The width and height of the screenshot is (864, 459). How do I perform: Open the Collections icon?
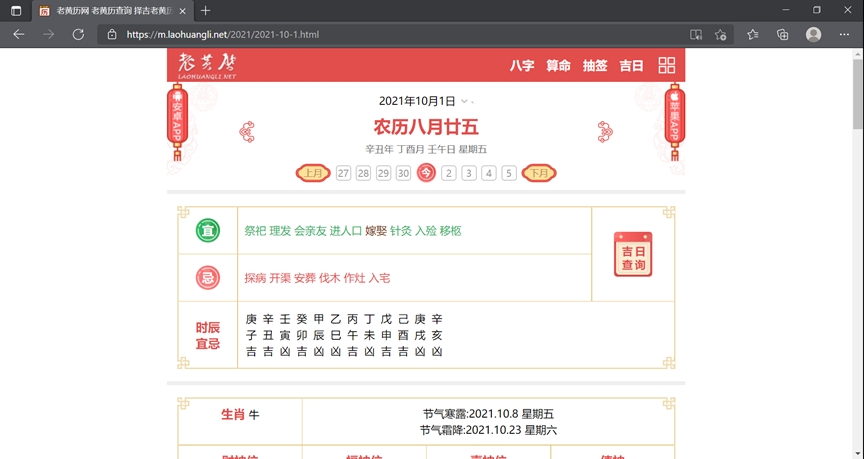(x=782, y=35)
